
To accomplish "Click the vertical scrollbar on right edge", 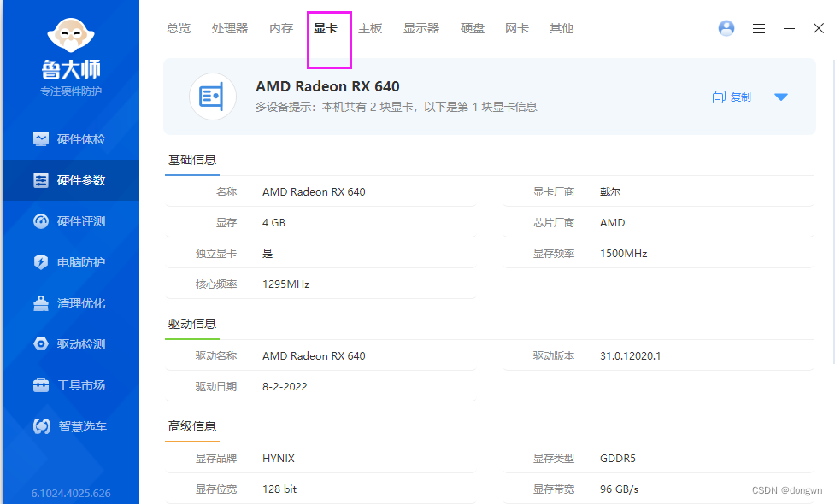I will (x=832, y=213).
